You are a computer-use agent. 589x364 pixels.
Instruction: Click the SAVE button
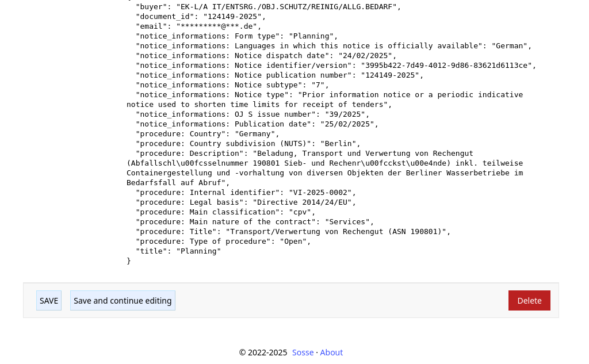click(49, 301)
